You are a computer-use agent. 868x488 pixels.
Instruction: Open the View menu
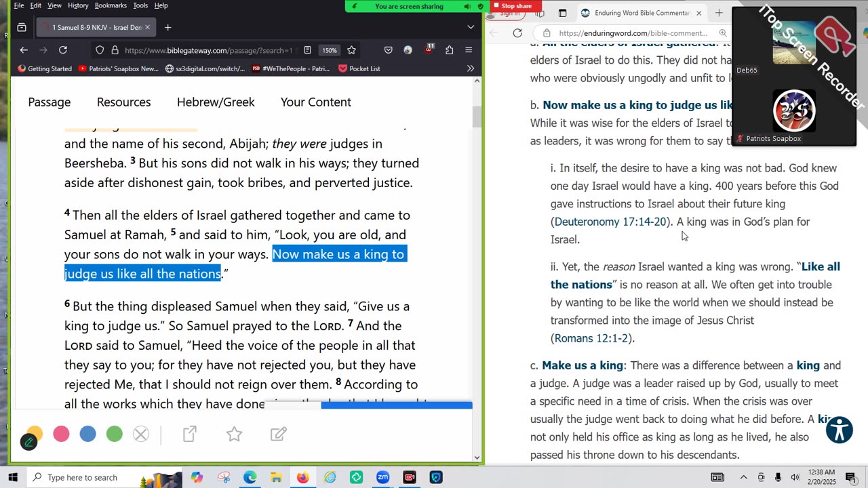pos(55,5)
